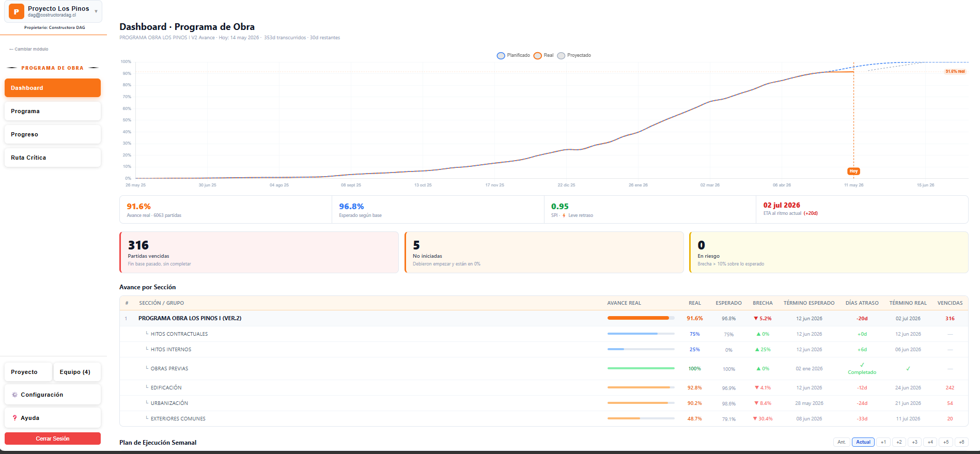Open the 316 Partidas vencidas card
980x454 pixels.
coord(259,252)
